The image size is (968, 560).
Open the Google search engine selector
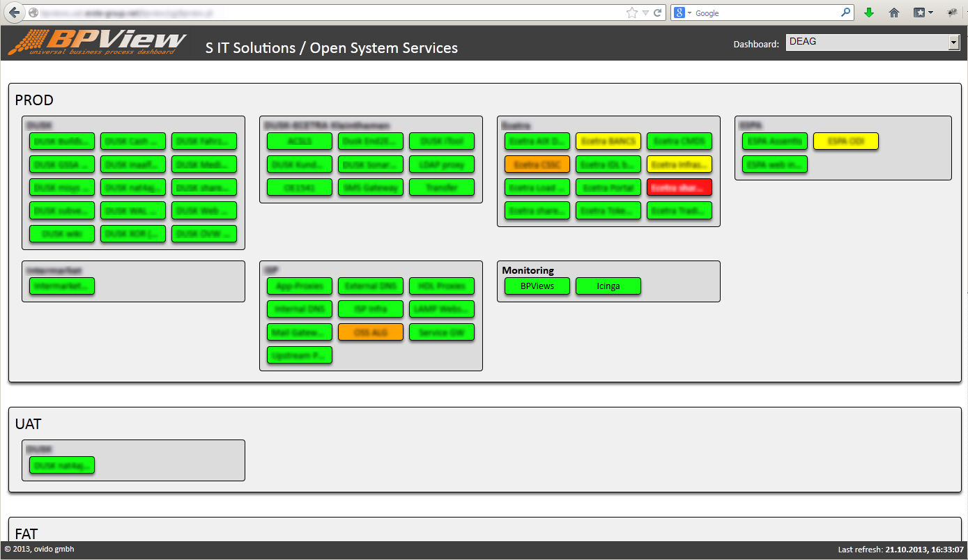point(683,13)
